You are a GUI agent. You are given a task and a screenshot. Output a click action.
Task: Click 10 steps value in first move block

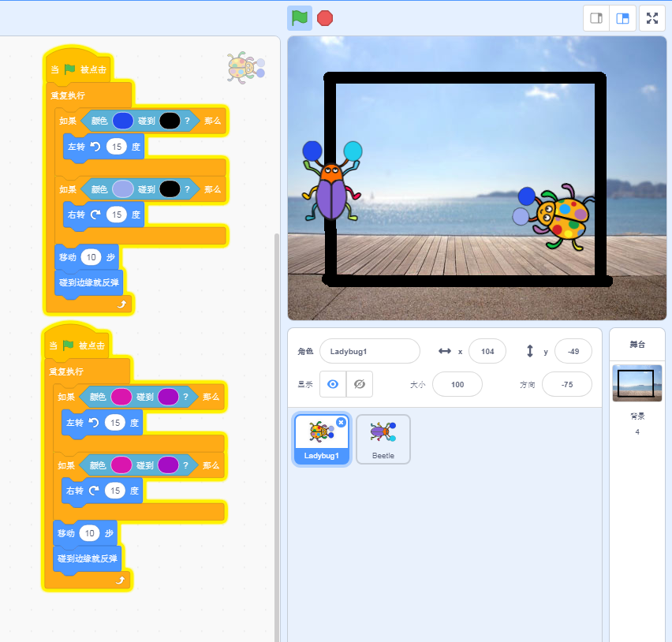click(91, 257)
